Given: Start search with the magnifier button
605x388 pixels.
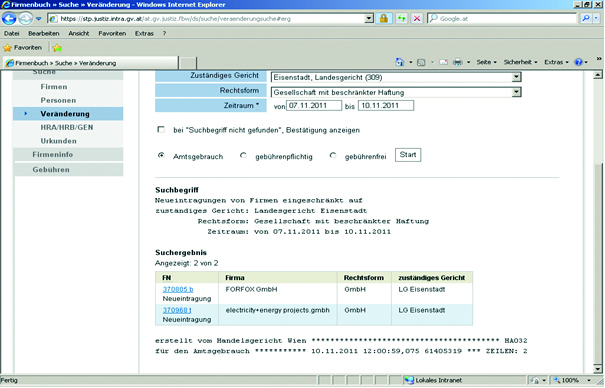Looking at the screenshot, I should (586, 18).
